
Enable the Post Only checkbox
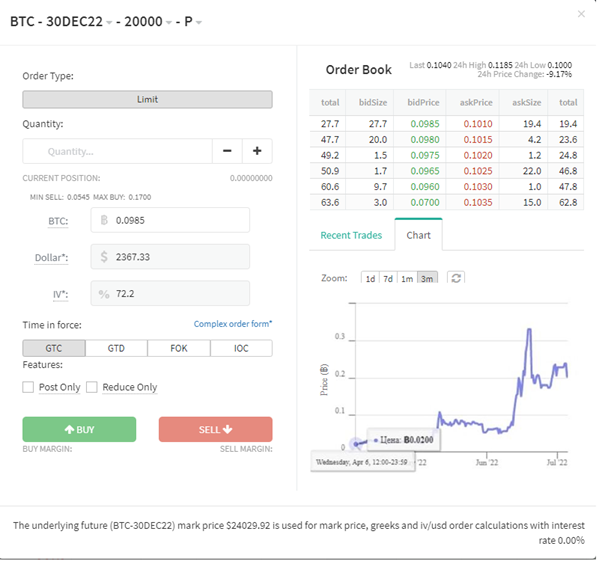coord(28,387)
